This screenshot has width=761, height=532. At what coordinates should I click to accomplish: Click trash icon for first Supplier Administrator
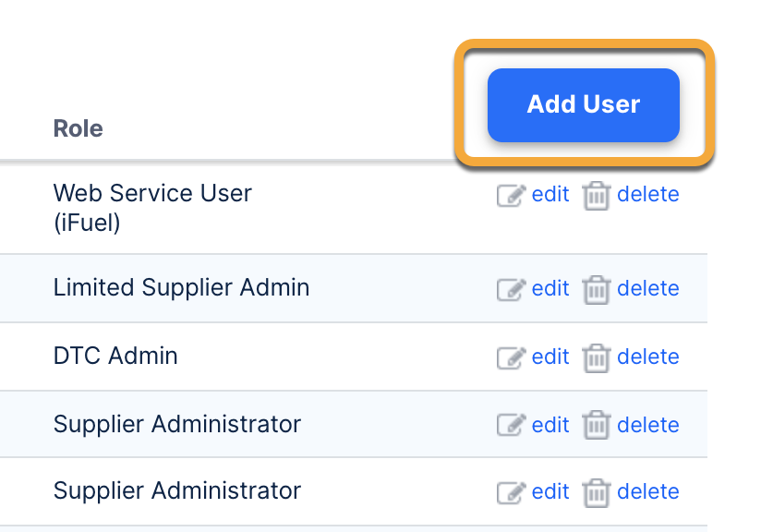[x=597, y=425]
